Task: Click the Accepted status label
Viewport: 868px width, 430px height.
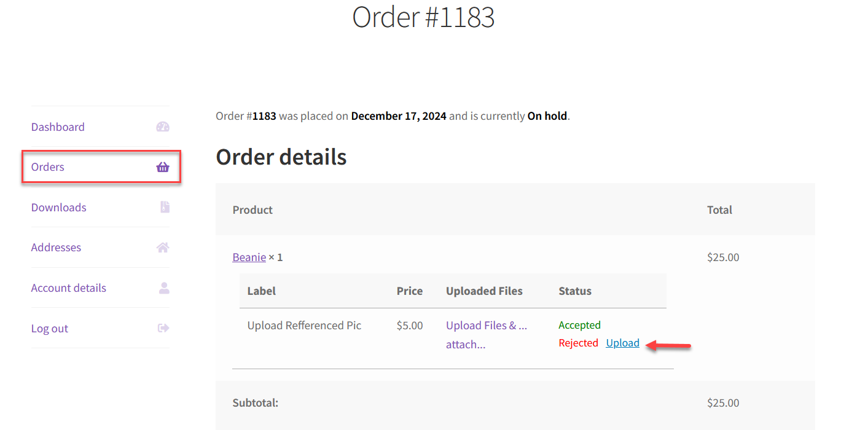Action: coord(579,324)
